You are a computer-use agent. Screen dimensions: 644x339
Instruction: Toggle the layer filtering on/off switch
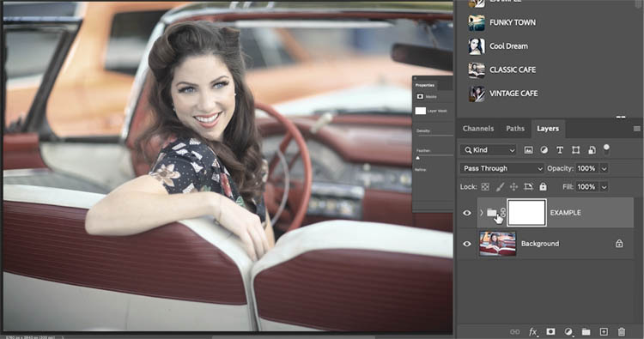tap(606, 149)
